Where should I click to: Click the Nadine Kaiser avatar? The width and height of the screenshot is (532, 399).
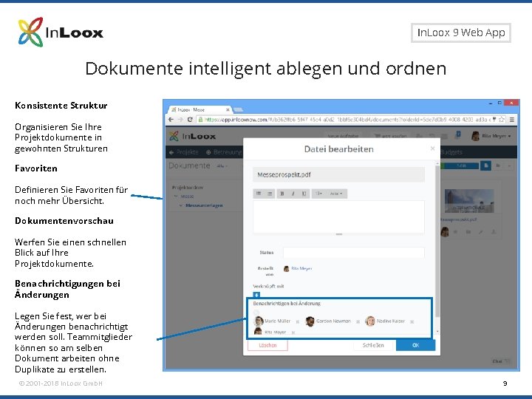[x=370, y=321]
